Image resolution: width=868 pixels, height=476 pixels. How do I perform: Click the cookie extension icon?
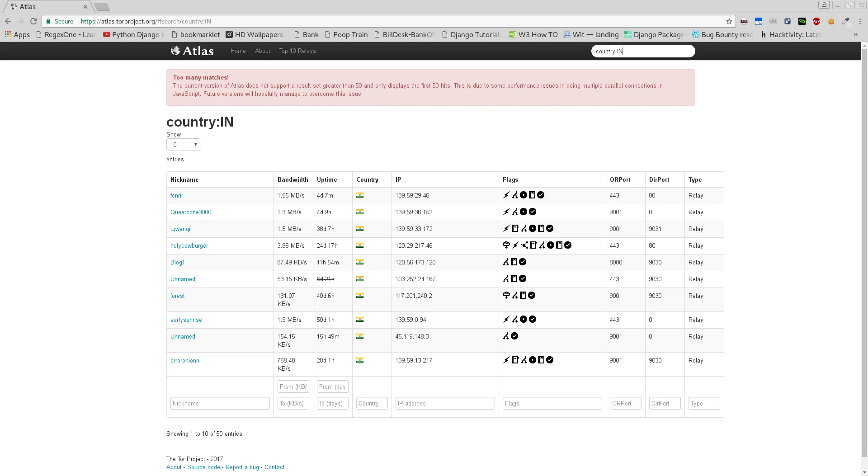[x=831, y=21]
